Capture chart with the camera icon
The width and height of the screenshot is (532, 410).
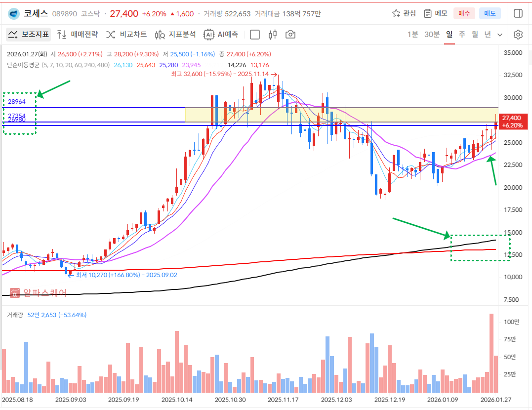point(291,35)
